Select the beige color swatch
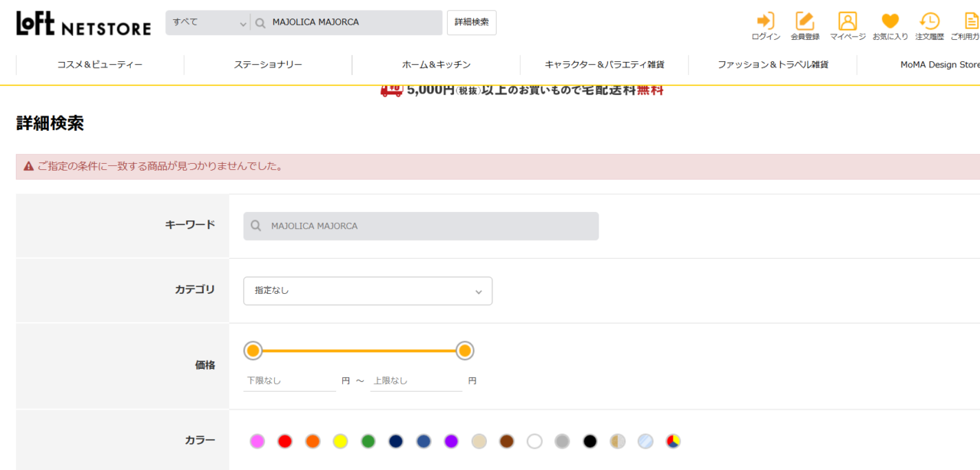The height and width of the screenshot is (470, 980). pos(479,441)
